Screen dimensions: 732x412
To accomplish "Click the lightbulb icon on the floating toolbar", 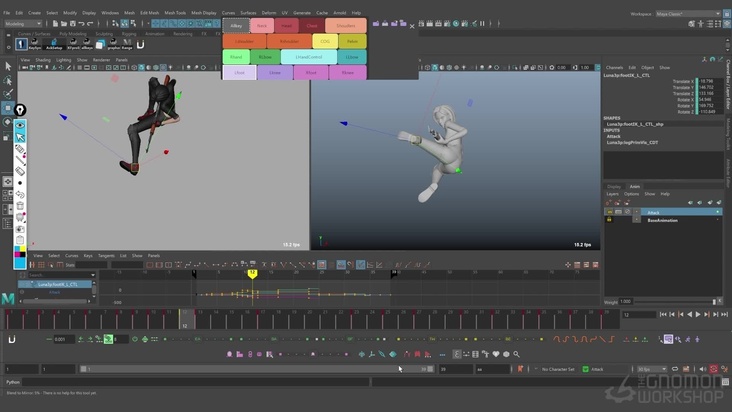I will pyautogui.click(x=20, y=110).
